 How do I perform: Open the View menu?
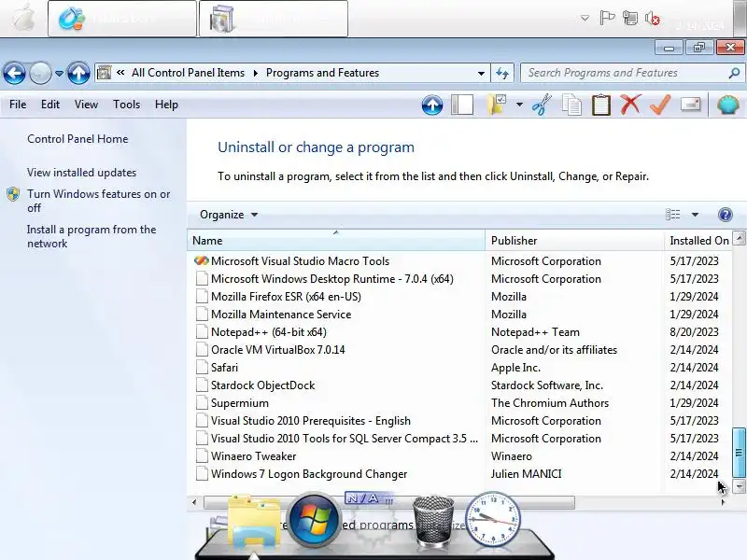pos(86,105)
